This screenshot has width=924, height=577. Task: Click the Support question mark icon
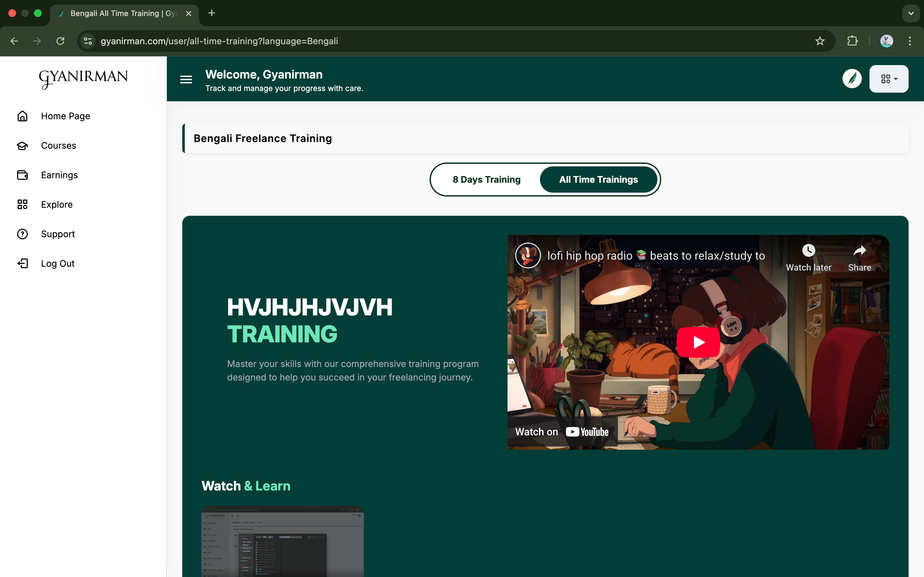pos(22,234)
